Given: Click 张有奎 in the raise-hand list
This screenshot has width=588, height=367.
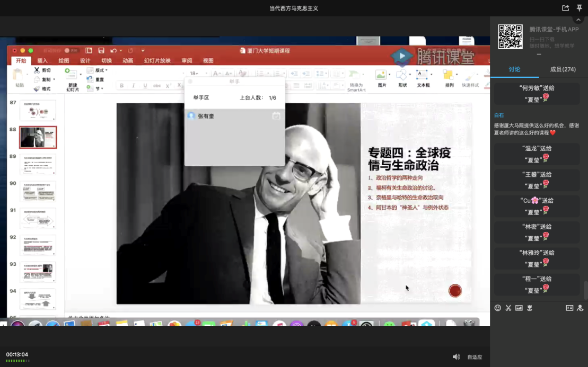Looking at the screenshot, I should pos(206,116).
